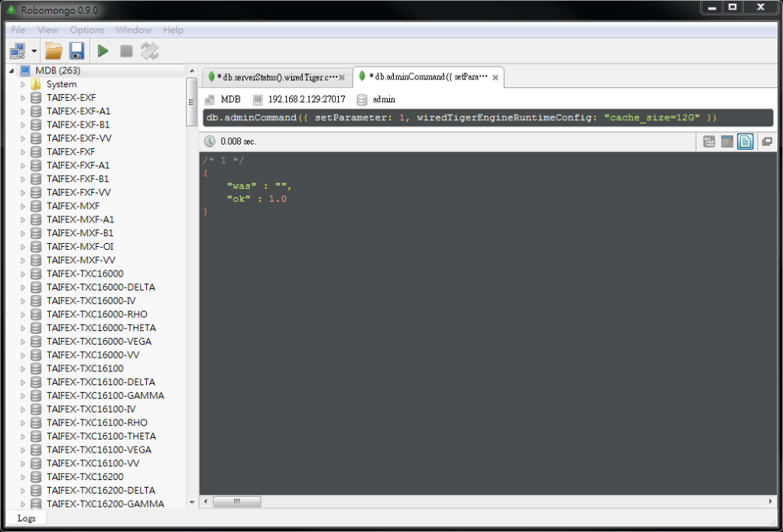Screen dimensions: 783x532
Task: Expand the TAIFEX-EXF-A1 database
Action: [x=22, y=112]
